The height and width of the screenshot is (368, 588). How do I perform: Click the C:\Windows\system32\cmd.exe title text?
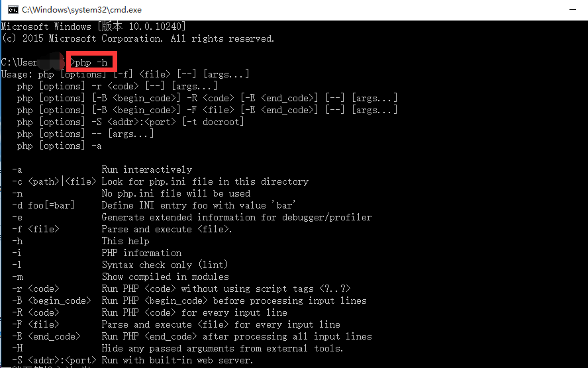click(x=81, y=10)
